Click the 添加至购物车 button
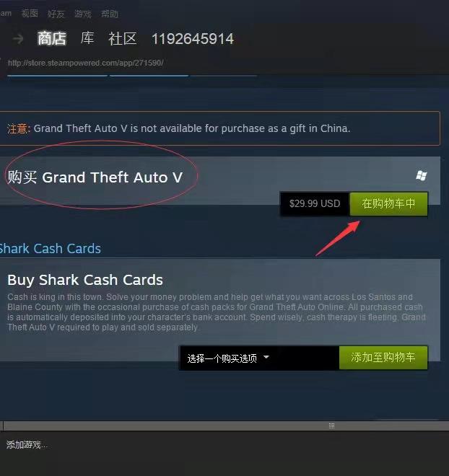 click(x=383, y=357)
